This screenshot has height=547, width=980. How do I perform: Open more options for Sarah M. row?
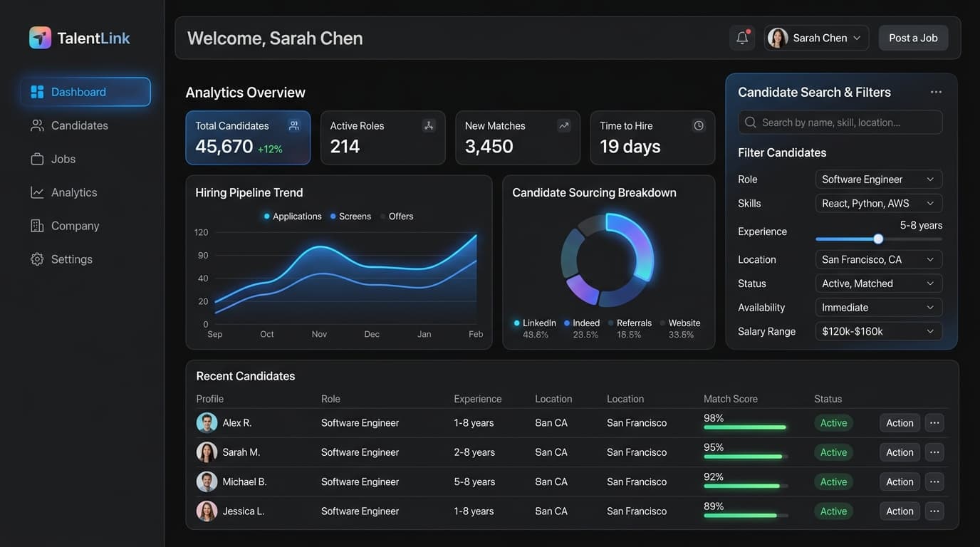[x=934, y=452]
